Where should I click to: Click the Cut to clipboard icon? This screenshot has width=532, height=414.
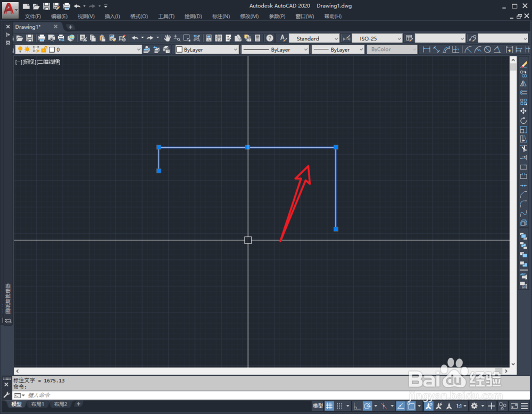pos(83,38)
